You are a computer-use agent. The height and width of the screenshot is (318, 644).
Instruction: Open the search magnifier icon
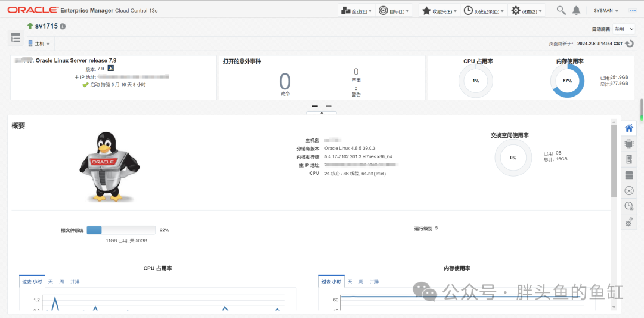[561, 10]
